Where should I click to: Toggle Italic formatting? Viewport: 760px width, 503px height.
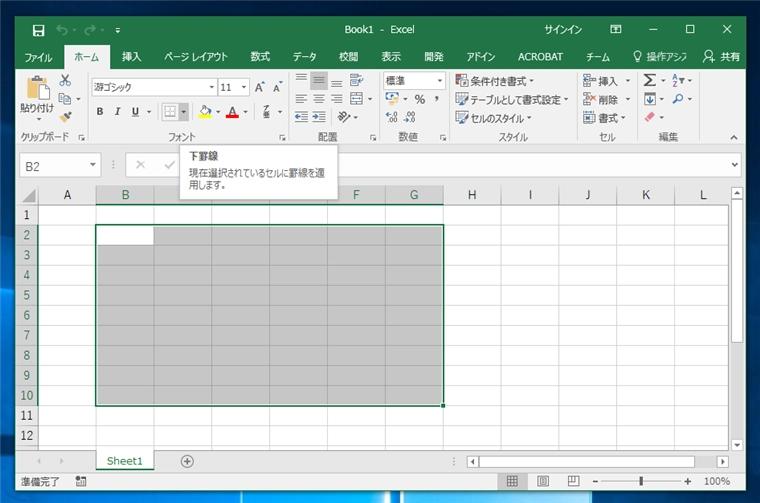117,112
